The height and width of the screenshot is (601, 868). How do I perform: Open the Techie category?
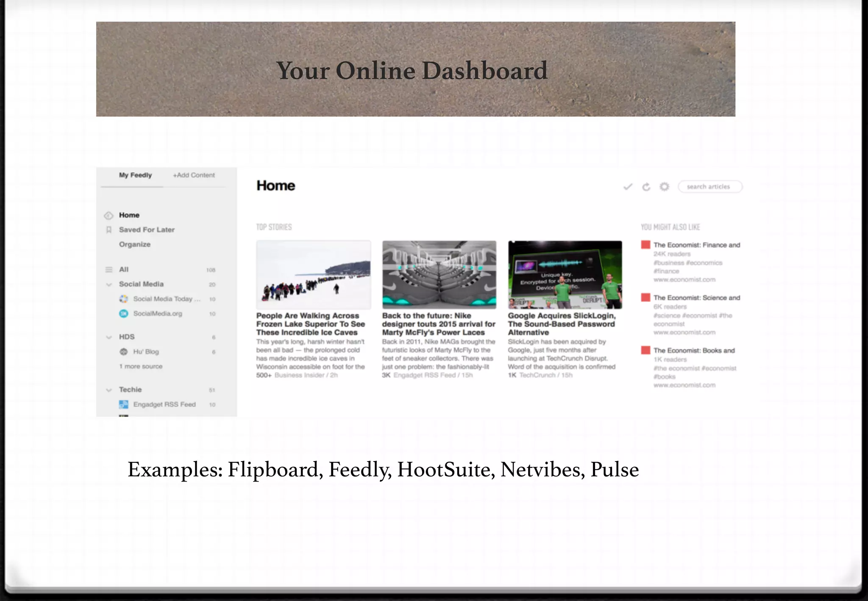(x=131, y=390)
